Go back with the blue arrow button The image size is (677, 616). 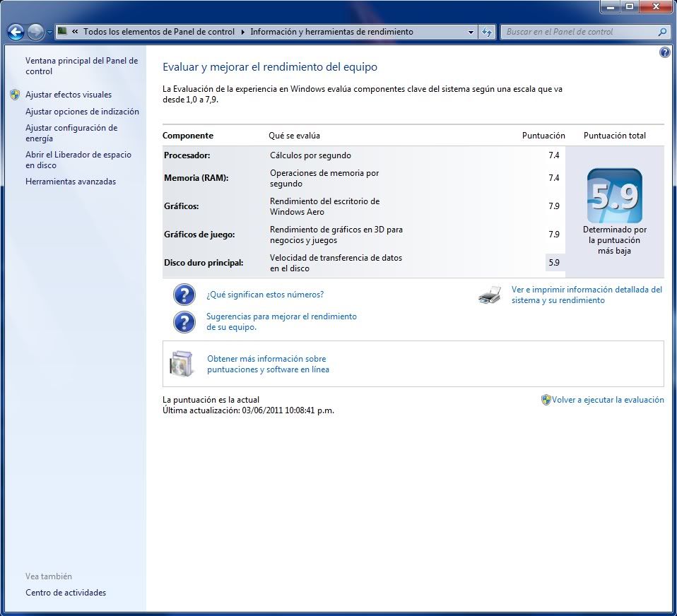(x=16, y=32)
